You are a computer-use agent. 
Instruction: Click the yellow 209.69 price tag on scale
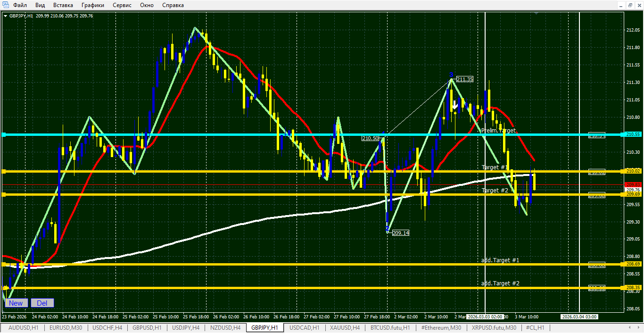coord(633,194)
